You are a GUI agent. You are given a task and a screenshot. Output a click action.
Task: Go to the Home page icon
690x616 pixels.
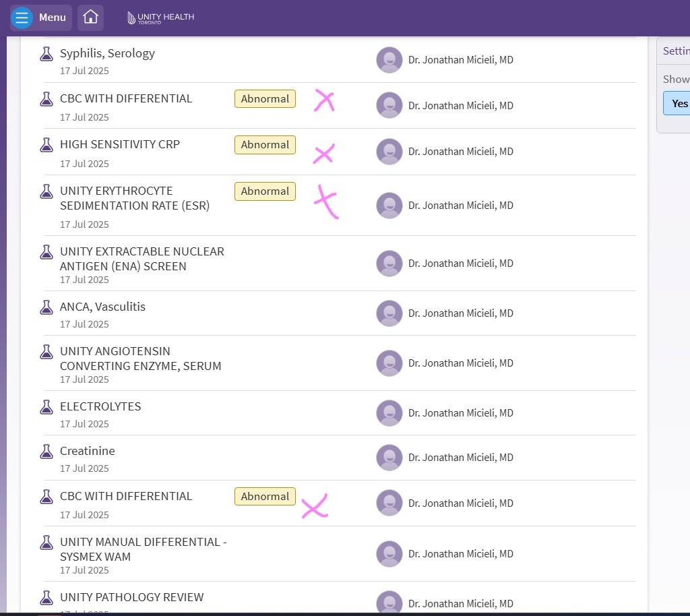[90, 18]
